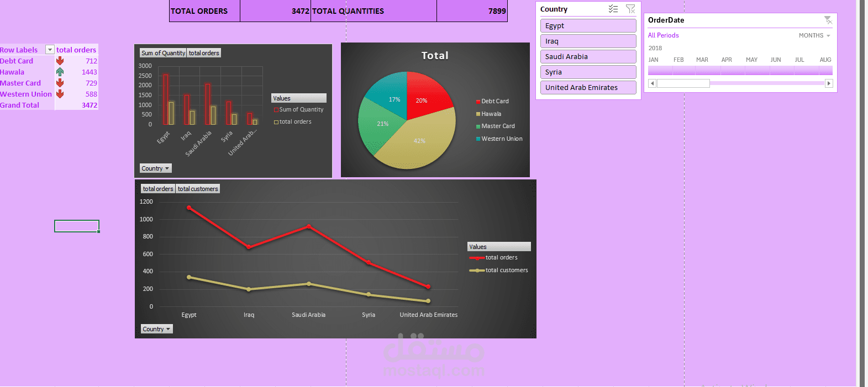Screen dimensions: 868x387
Task: Click the pie chart title Total
Action: click(435, 56)
